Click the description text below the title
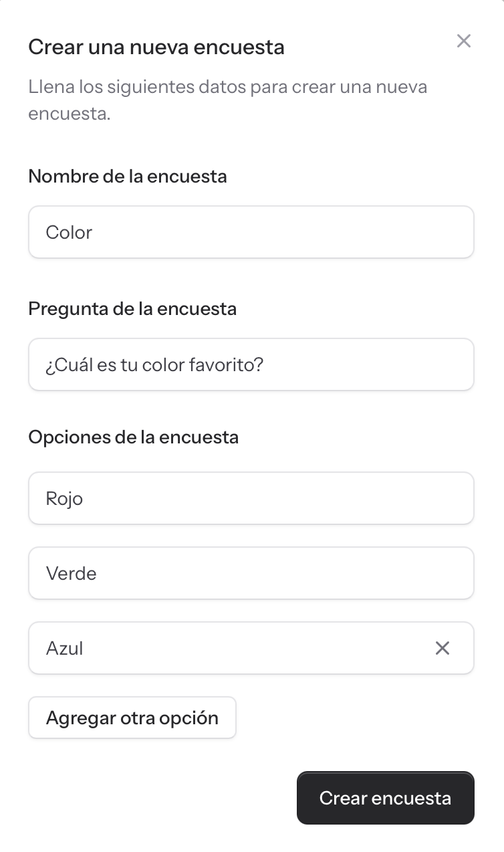 click(x=228, y=100)
